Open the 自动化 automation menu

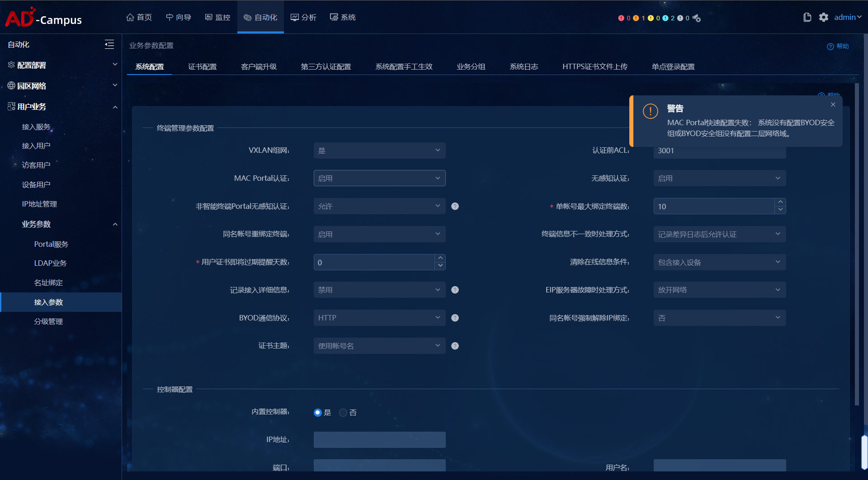click(260, 17)
